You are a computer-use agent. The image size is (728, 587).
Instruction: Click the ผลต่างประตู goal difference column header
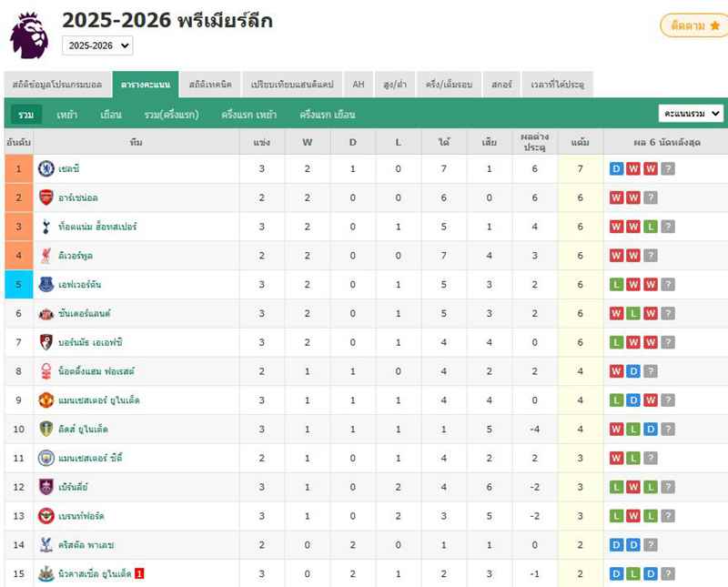534,142
